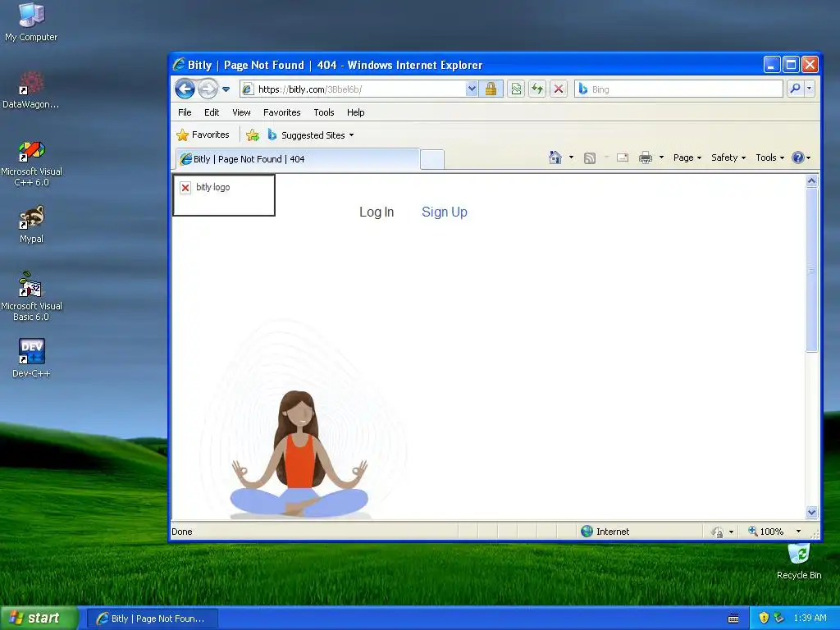Open Suggested Sites dropdown
Image resolution: width=840 pixels, height=630 pixels.
coord(311,135)
